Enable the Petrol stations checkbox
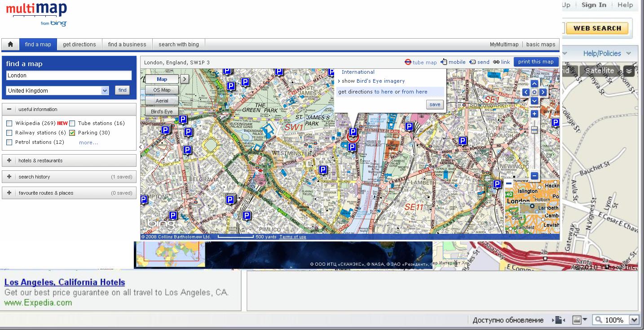The height and width of the screenshot is (330, 644). (9, 142)
